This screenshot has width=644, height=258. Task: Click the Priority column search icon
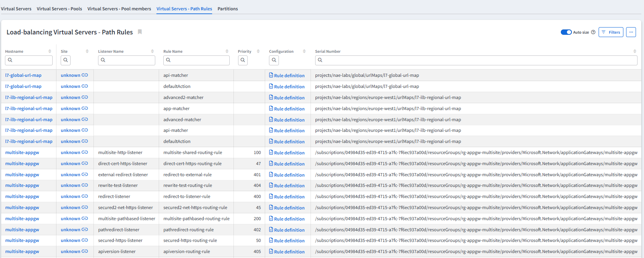pyautogui.click(x=243, y=60)
